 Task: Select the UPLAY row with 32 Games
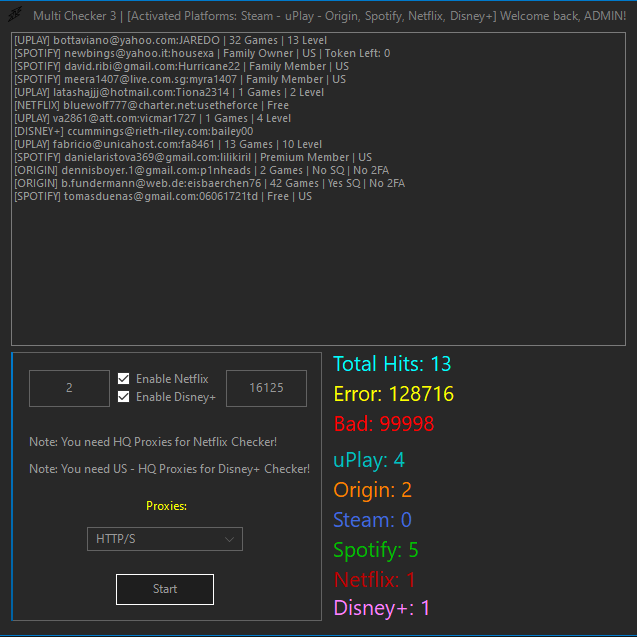pos(171,40)
